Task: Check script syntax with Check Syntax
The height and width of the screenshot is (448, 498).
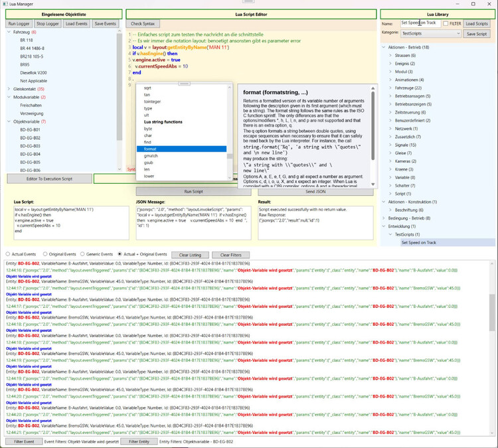Action: [143, 23]
